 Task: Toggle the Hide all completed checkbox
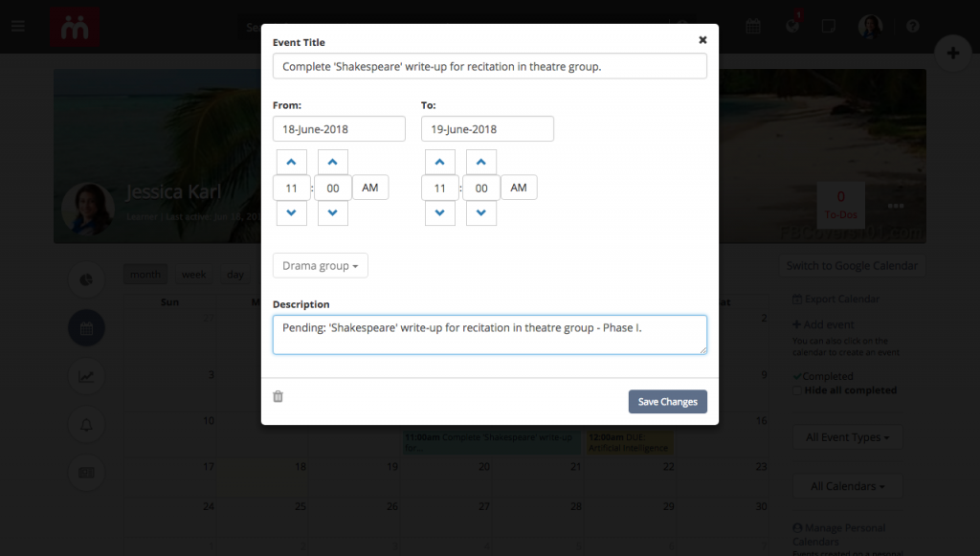[x=797, y=390]
